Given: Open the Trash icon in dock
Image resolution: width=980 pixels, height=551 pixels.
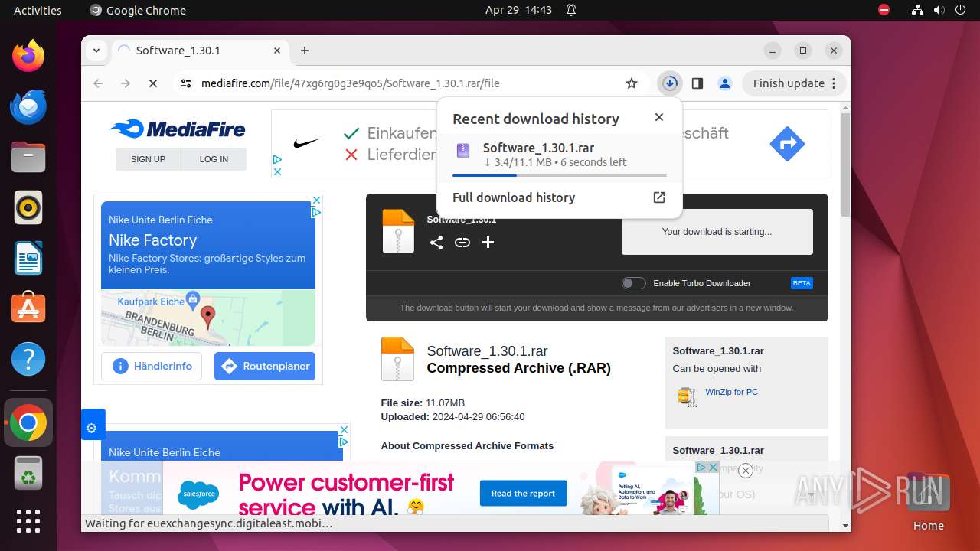Looking at the screenshot, I should [28, 474].
